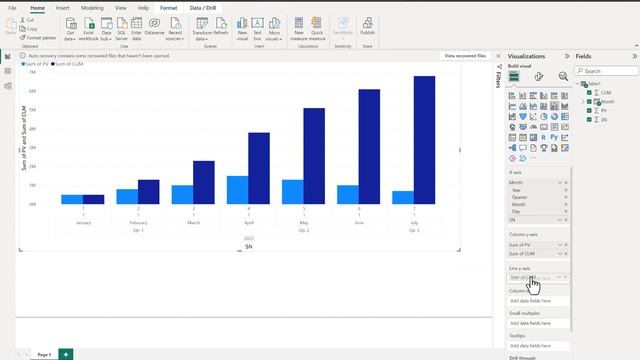
Task: Click the New measure icon
Action: (x=299, y=29)
